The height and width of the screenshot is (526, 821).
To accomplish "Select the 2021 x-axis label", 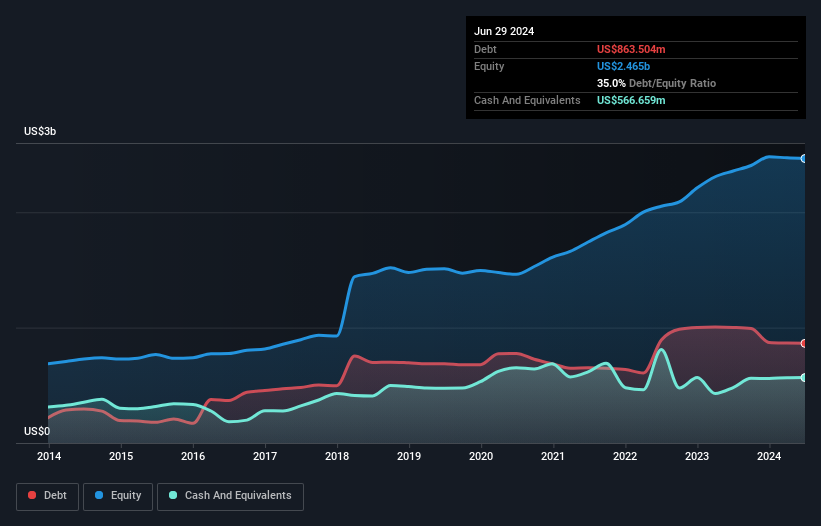I will pyautogui.click(x=553, y=456).
